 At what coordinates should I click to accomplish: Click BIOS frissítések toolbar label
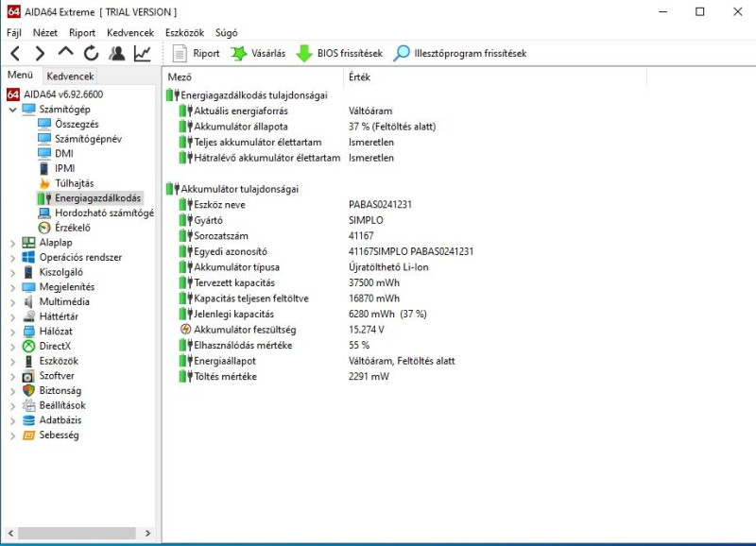[x=350, y=54]
